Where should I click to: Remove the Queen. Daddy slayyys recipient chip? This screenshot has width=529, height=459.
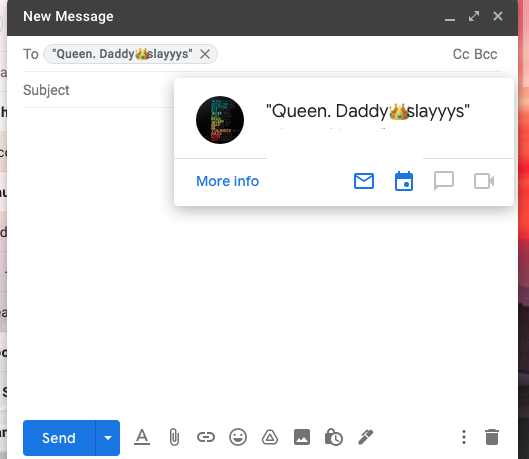click(205, 54)
